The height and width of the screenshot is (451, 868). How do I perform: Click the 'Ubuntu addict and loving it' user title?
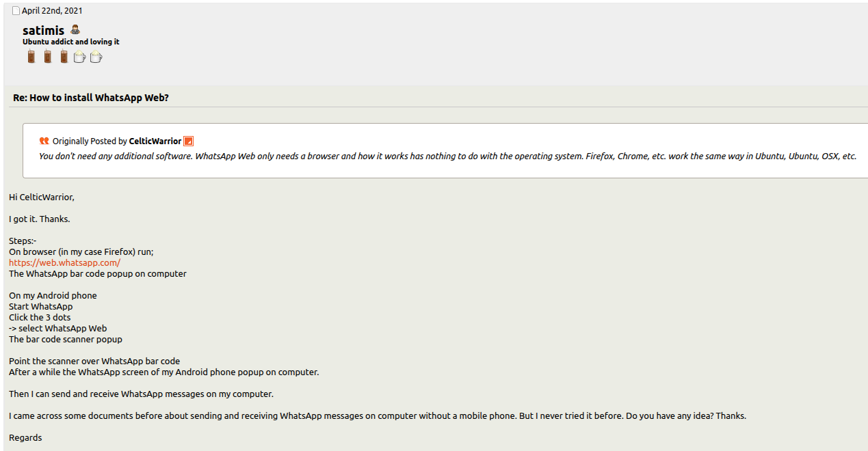click(71, 42)
